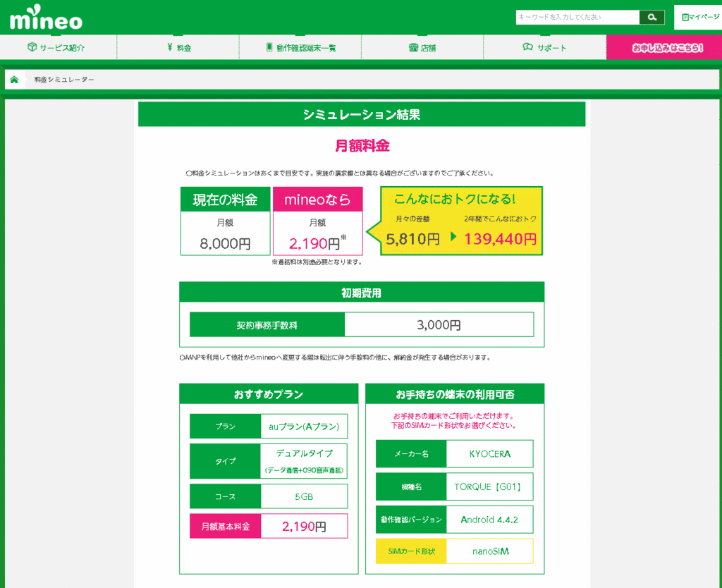Click the KYOCERA maker value
Image resolution: width=722 pixels, height=588 pixels.
(489, 453)
